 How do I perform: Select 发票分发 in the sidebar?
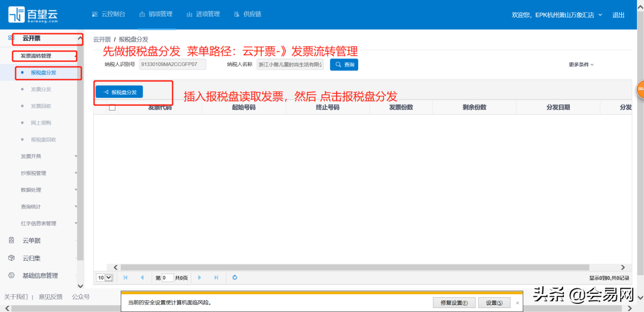click(x=41, y=89)
